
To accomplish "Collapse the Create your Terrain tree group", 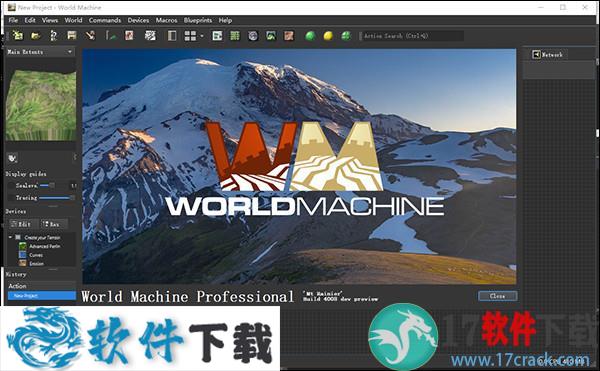I will (10, 237).
